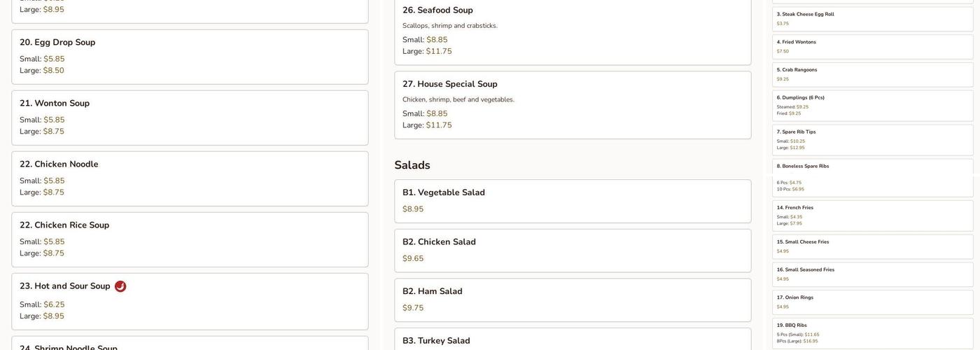
Task: Open 22. Chicken Rice Soup item
Action: click(190, 239)
